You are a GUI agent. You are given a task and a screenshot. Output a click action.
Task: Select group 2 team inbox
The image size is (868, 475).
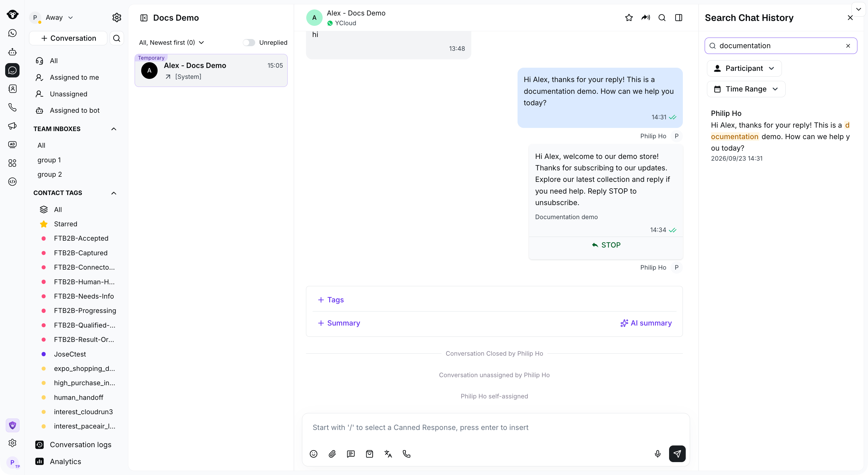(50, 175)
